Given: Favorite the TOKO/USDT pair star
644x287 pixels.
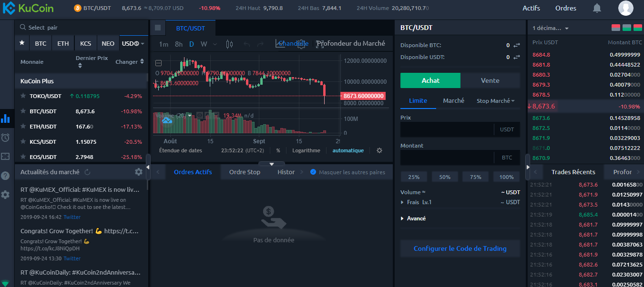Looking at the screenshot, I should (x=22, y=96).
